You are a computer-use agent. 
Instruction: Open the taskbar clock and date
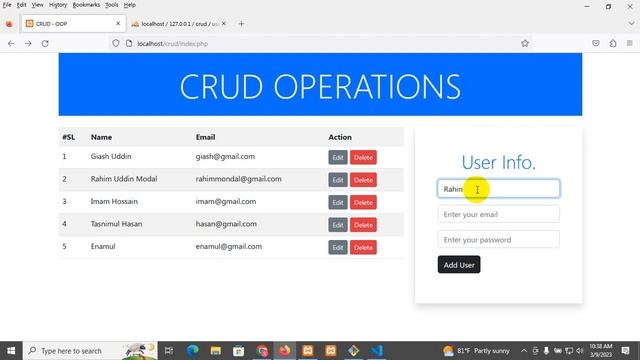pos(601,351)
